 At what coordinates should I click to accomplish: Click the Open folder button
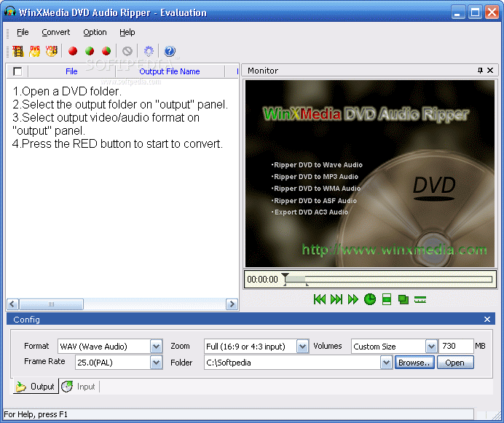455,363
